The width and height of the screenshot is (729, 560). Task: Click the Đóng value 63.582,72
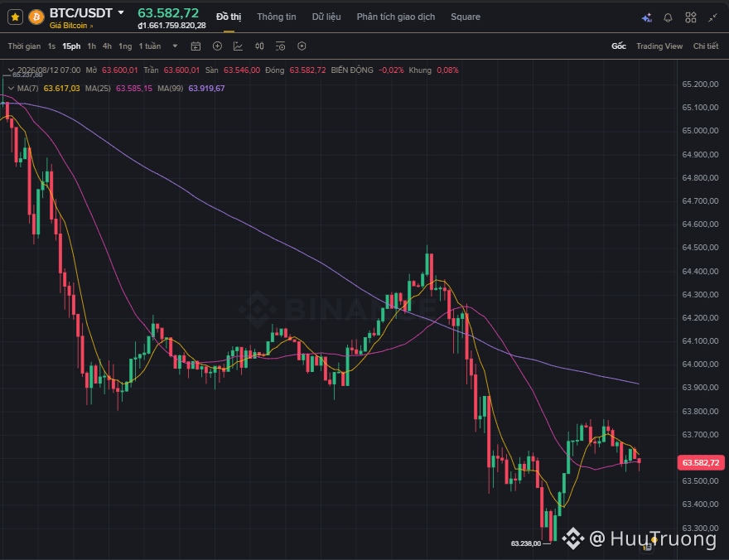pos(307,70)
